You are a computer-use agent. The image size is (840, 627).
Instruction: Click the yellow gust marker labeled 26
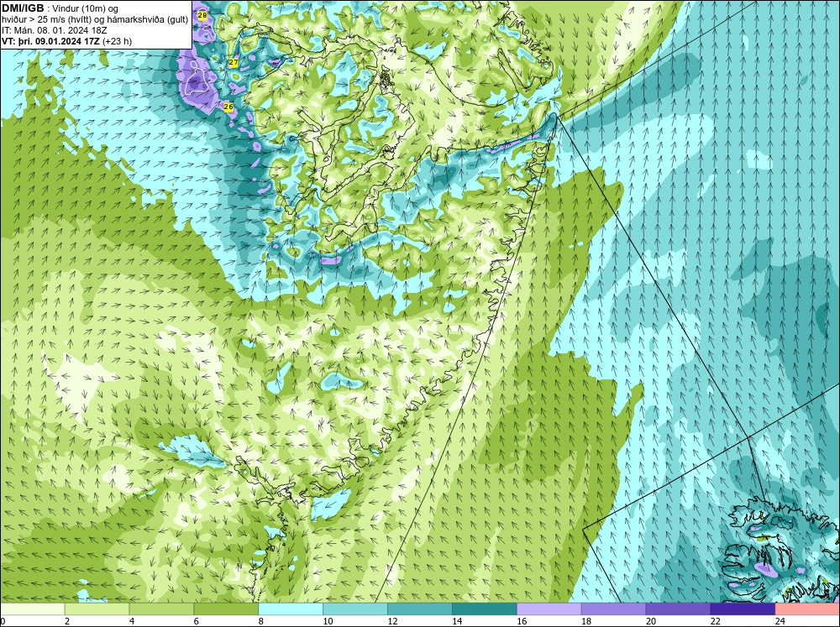(228, 107)
